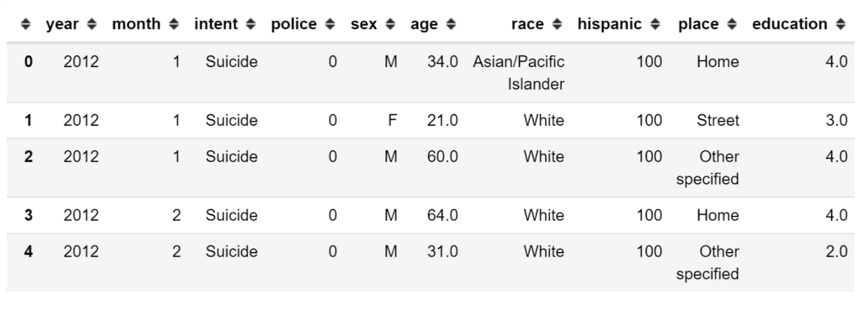Click the Street place cell
The height and width of the screenshot is (313, 868).
(718, 121)
